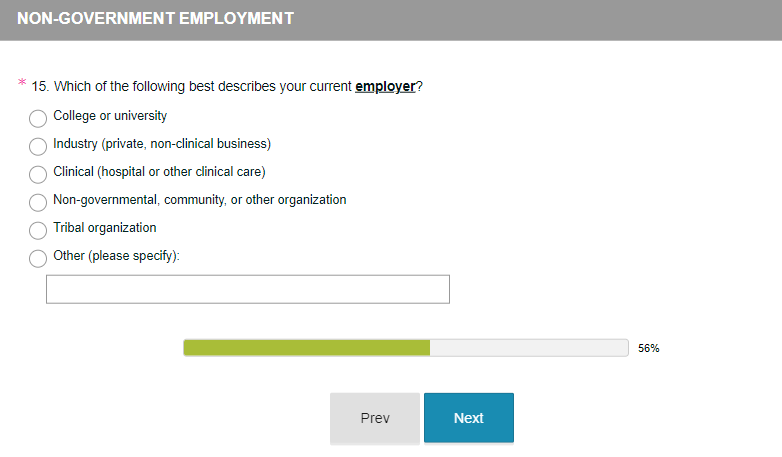Viewport: 782px width, 457px height.
Task: Click the 'Non-governmental, community, or other organization' label text
Action: tap(200, 200)
